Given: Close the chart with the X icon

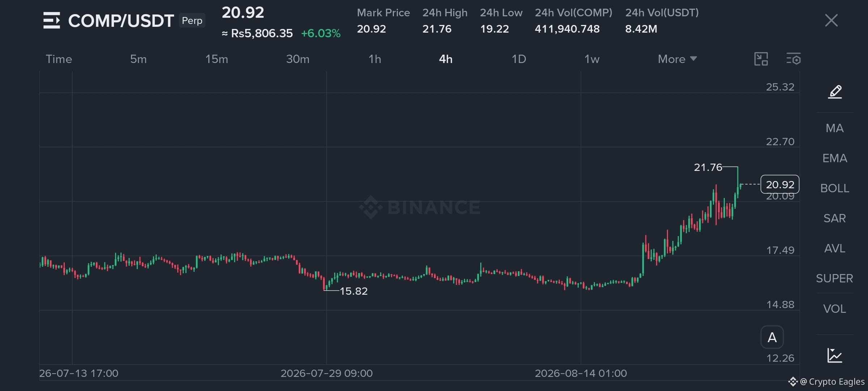Looking at the screenshot, I should click(831, 20).
